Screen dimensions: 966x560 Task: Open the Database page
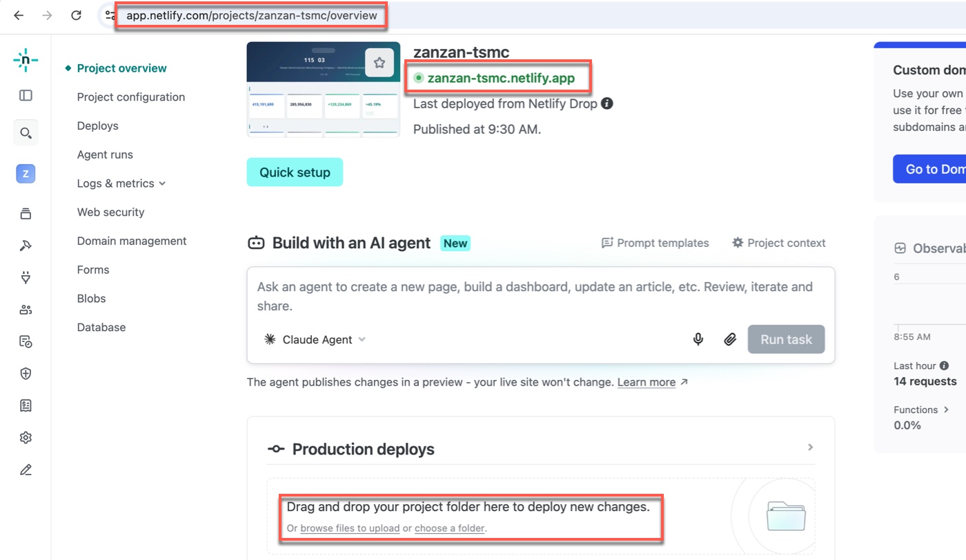pos(101,328)
